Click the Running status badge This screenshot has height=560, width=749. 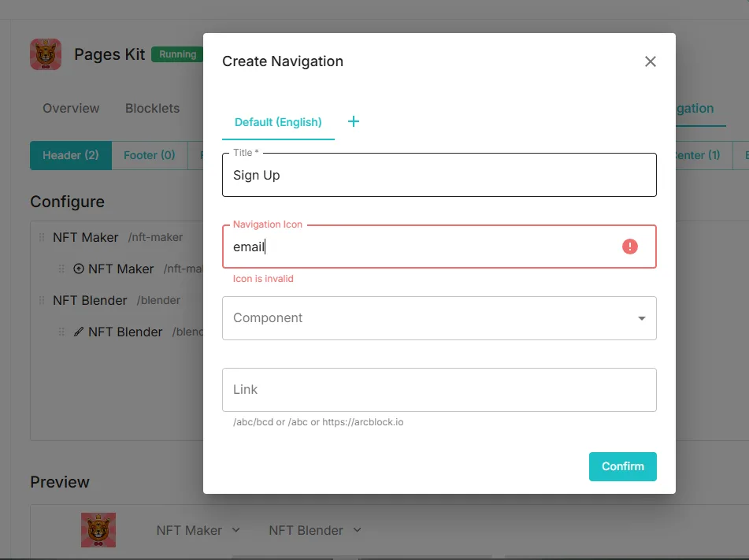coord(178,54)
